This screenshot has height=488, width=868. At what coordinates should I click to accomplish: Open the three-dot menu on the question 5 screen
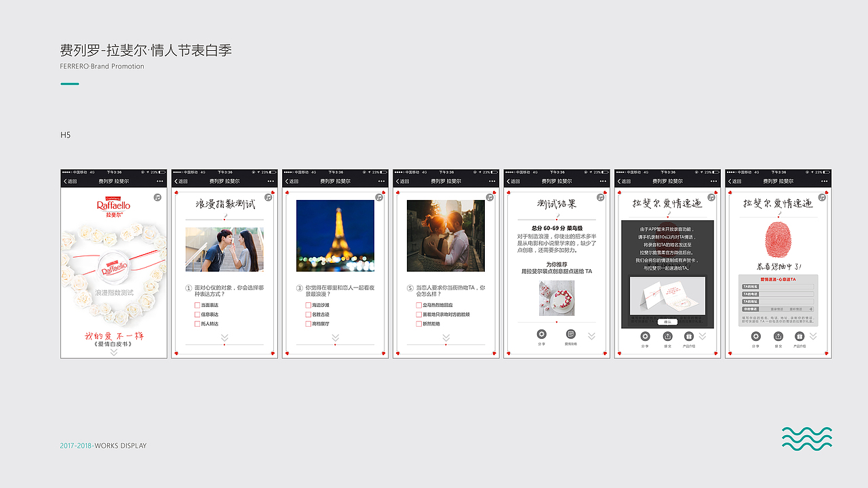[492, 182]
